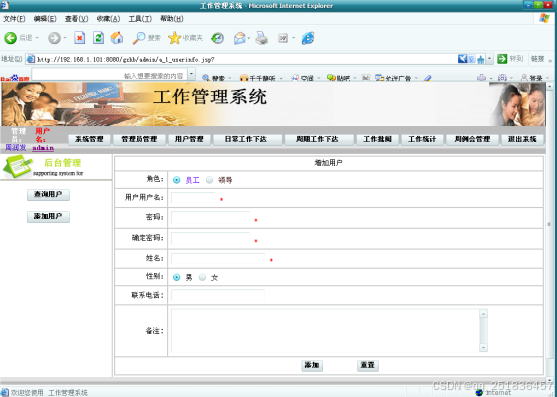The image size is (557, 397).
Task: Click into the 密码 input field
Action: [x=210, y=217]
